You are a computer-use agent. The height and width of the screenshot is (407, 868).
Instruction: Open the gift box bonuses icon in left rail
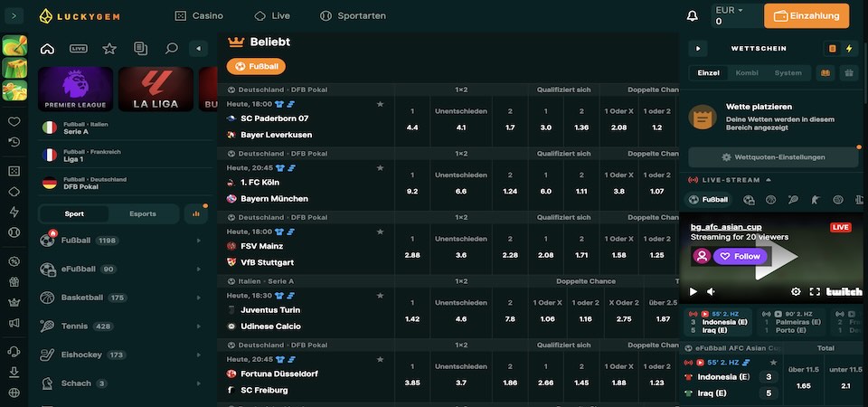(14, 282)
